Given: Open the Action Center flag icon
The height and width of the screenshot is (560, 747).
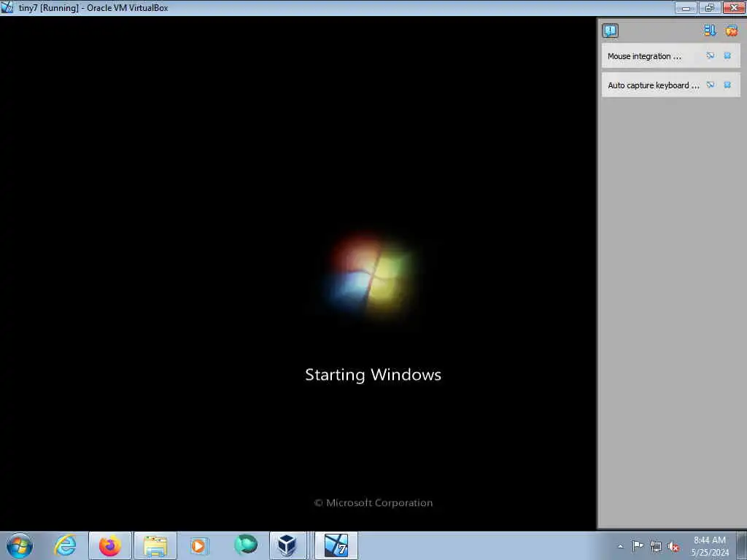Looking at the screenshot, I should [x=638, y=545].
